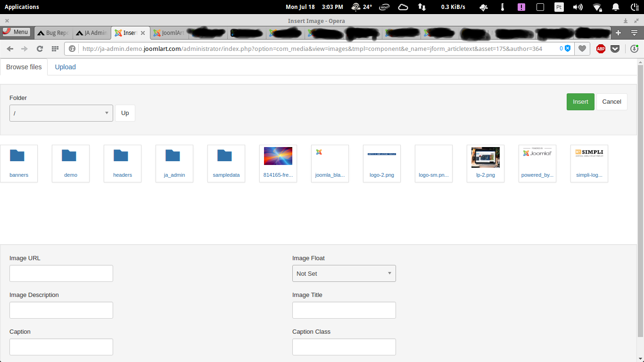This screenshot has width=644, height=362.
Task: Open a new browser tab
Action: coord(619,33)
